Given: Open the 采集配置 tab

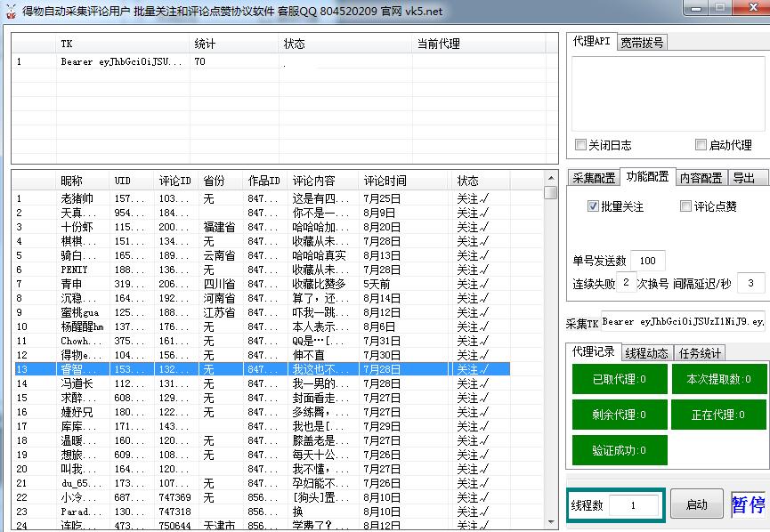Looking at the screenshot, I should [594, 177].
